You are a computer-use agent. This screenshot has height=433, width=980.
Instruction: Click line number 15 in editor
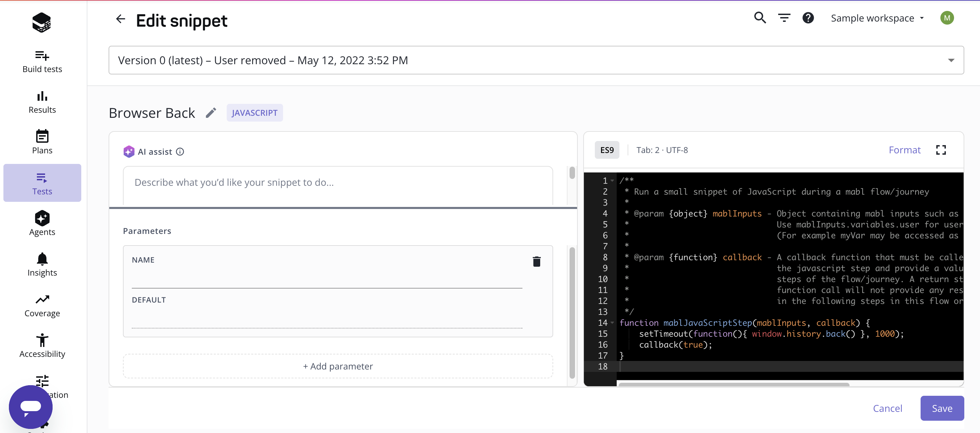coord(603,334)
